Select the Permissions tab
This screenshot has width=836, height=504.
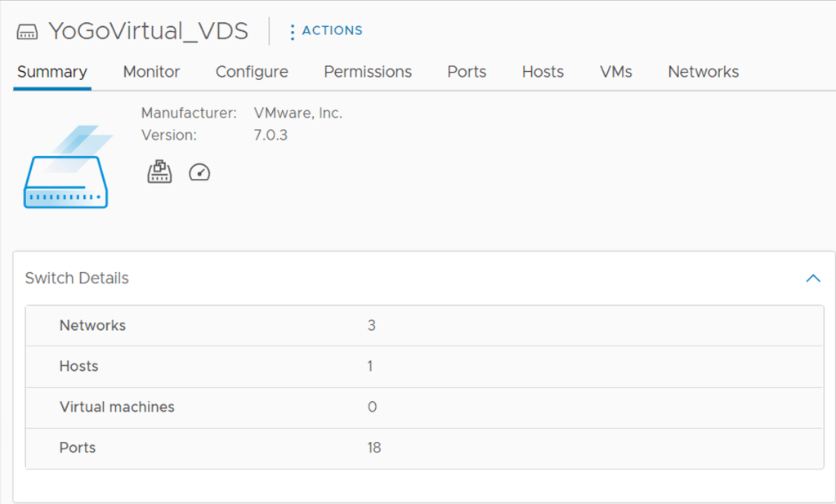click(368, 72)
